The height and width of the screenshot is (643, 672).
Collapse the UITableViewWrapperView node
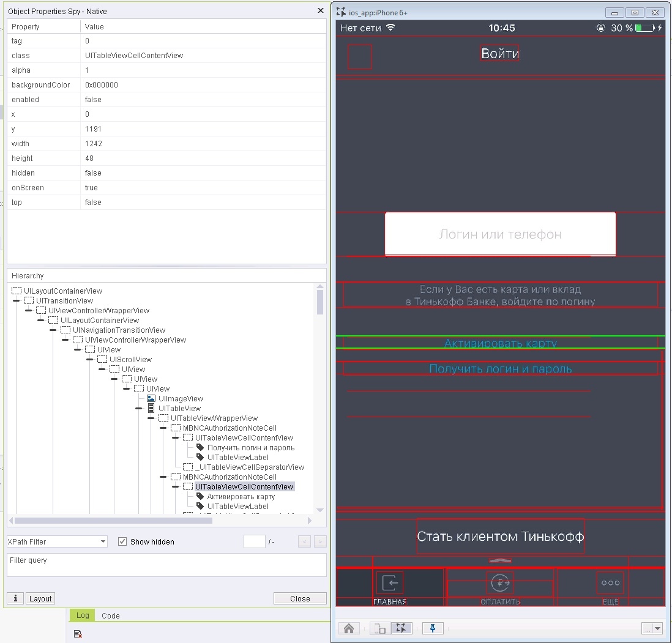click(151, 418)
